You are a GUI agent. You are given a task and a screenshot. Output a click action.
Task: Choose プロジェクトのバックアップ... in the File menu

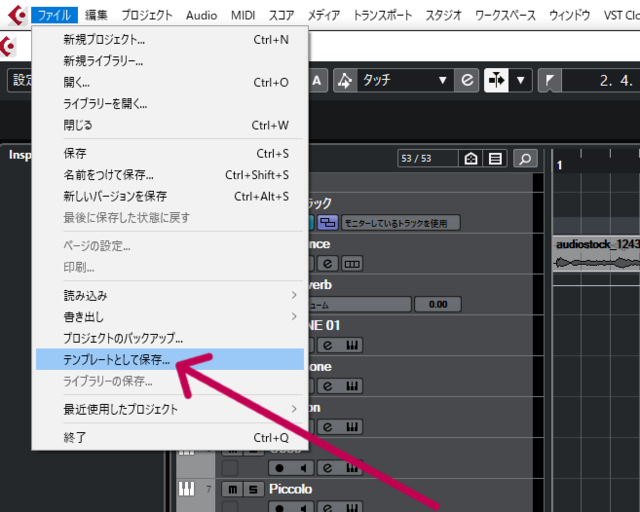[x=170, y=338]
